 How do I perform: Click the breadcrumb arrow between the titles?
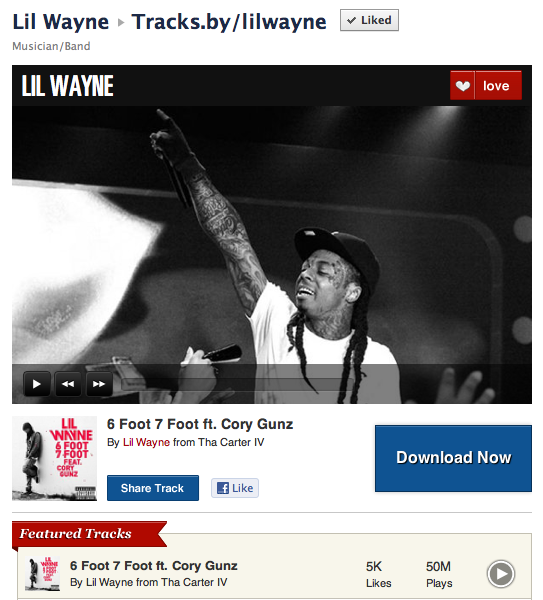[x=121, y=23]
